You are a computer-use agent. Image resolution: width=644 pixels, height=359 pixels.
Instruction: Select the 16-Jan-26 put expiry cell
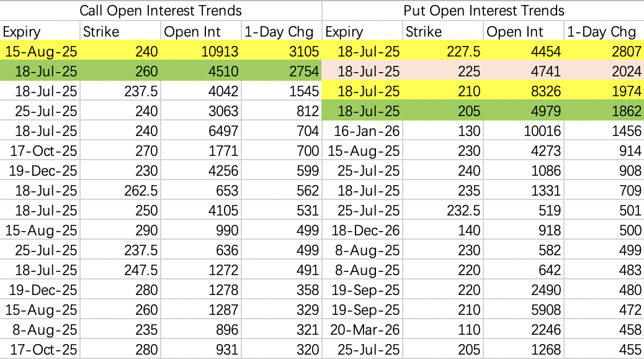[x=362, y=131]
